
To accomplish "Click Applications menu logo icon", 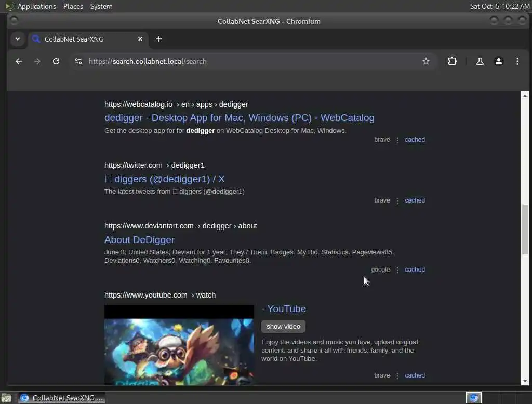I will (x=9, y=6).
